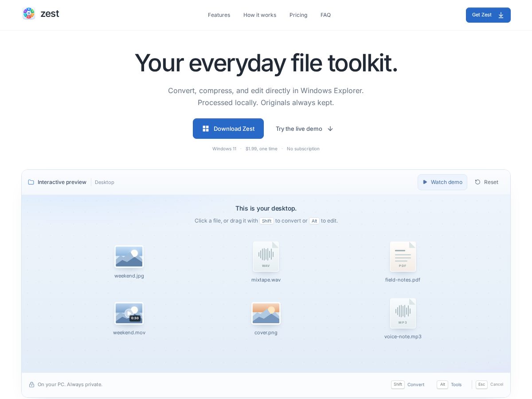
Task: Click the Download Zest button
Action: point(228,129)
